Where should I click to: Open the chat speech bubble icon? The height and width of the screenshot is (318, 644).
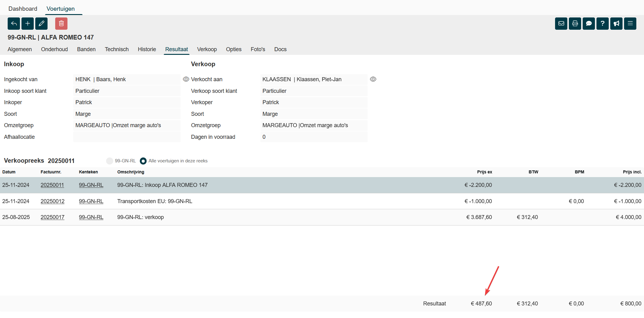pos(589,24)
